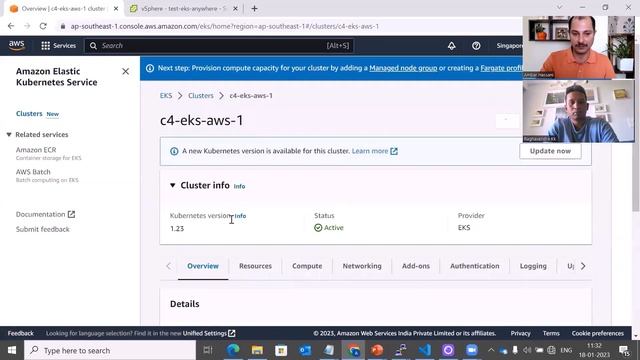
Task: Open the Documentation external link
Action: click(x=45, y=214)
